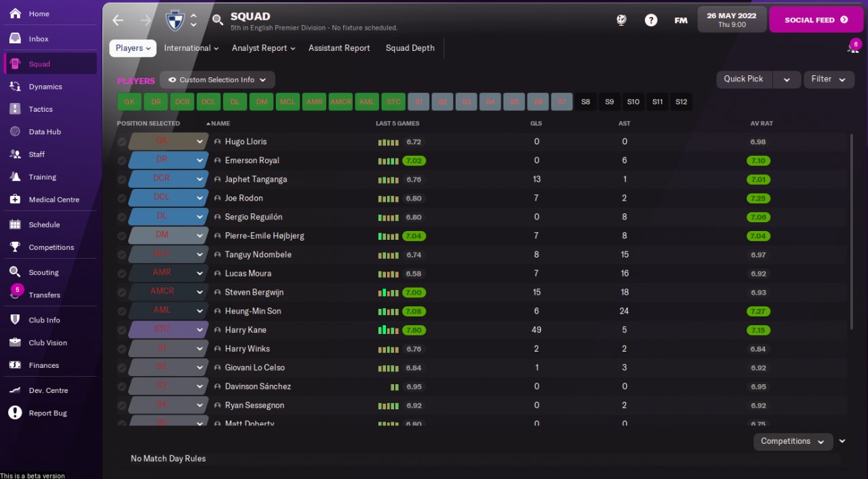Image resolution: width=868 pixels, height=479 pixels.
Task: Open the Home sidebar icon
Action: pos(15,14)
